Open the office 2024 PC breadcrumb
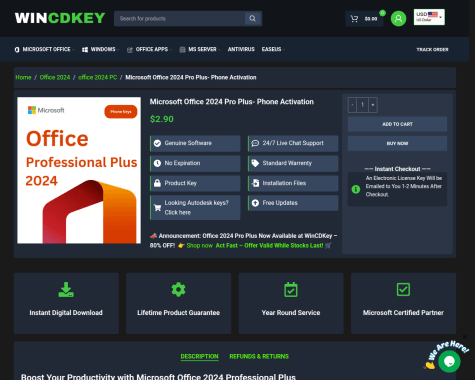 (98, 77)
